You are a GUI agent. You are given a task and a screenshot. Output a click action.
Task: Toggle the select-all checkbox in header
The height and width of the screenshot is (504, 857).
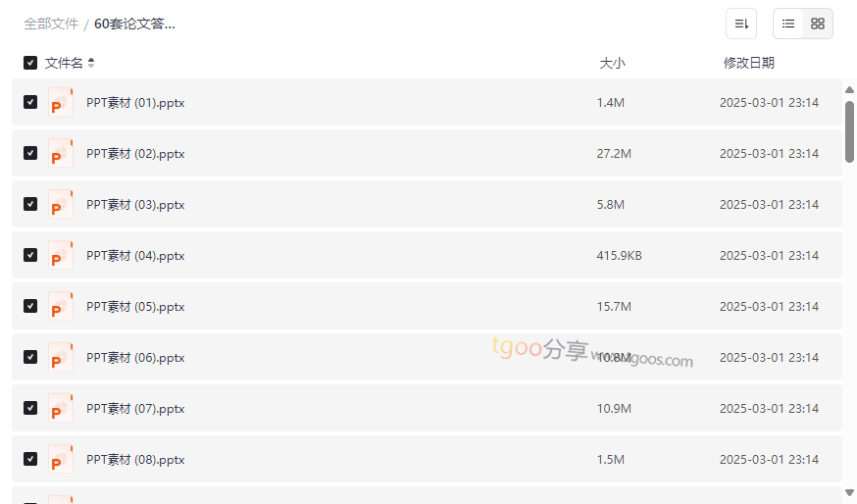pos(30,63)
